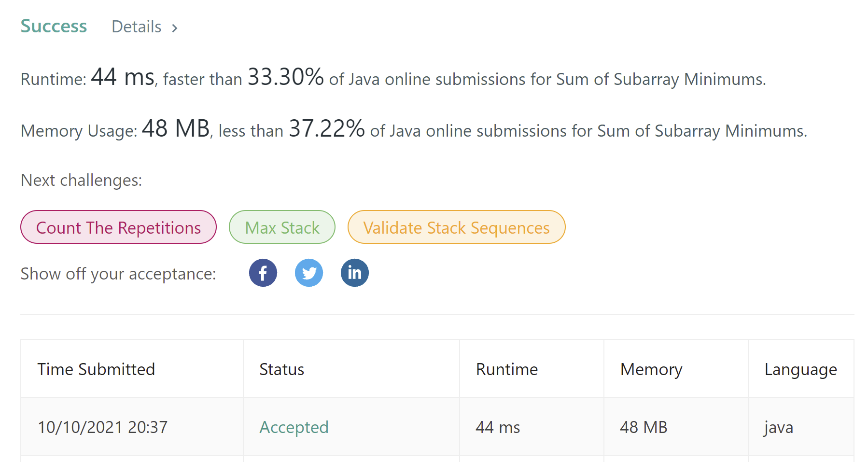868x462 pixels.
Task: Click the Runtime column header
Action: 506,369
